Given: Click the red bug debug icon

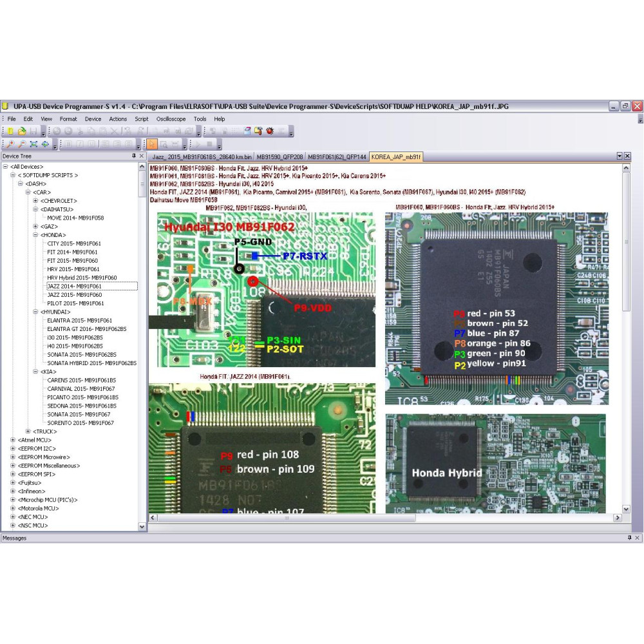Looking at the screenshot, I should (270, 131).
